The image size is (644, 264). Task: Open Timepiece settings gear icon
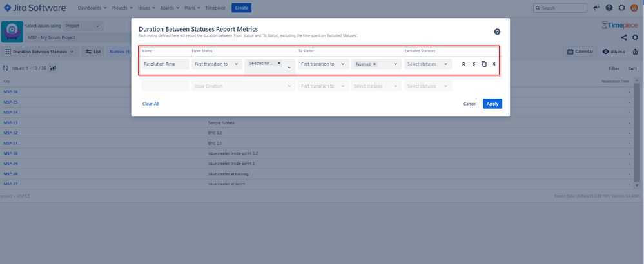click(635, 37)
